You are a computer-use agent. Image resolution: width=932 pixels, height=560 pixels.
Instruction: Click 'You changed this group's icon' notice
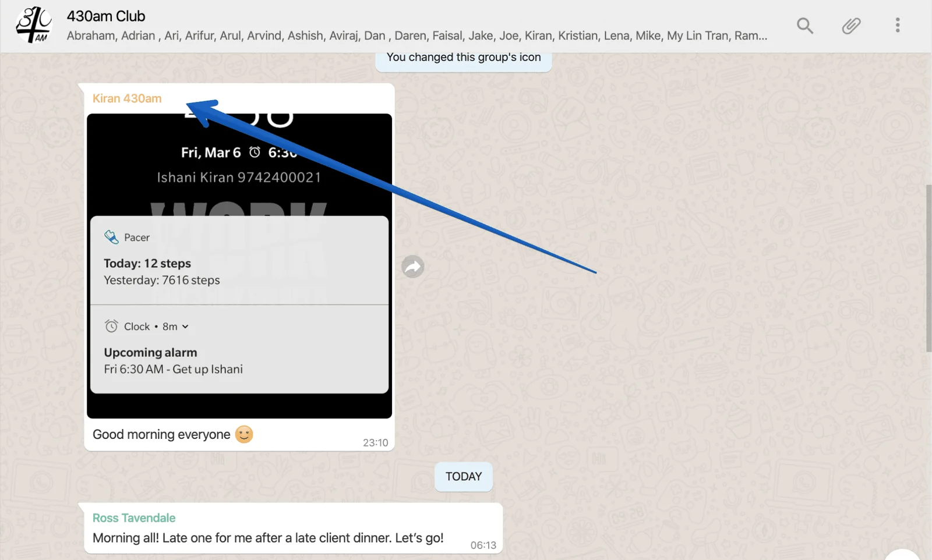coord(464,58)
